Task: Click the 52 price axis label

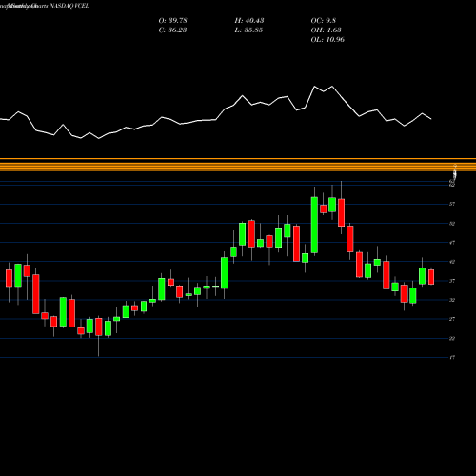Action: [x=452, y=224]
